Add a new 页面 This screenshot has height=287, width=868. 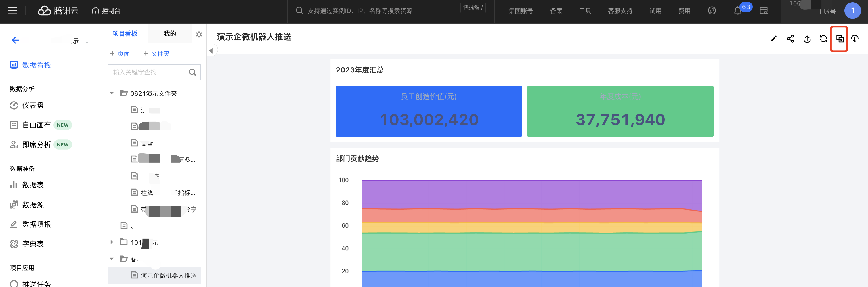[120, 53]
